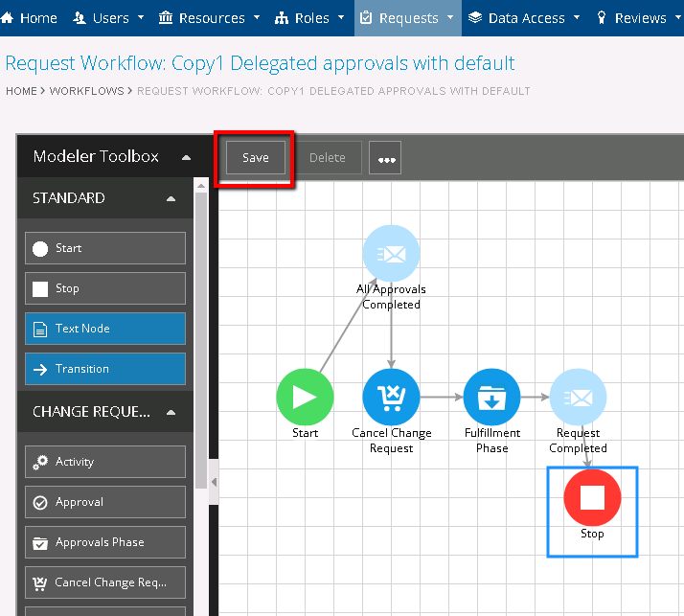Image resolution: width=684 pixels, height=616 pixels.
Task: Click the toolbox vertical scrollbar
Action: click(201, 335)
